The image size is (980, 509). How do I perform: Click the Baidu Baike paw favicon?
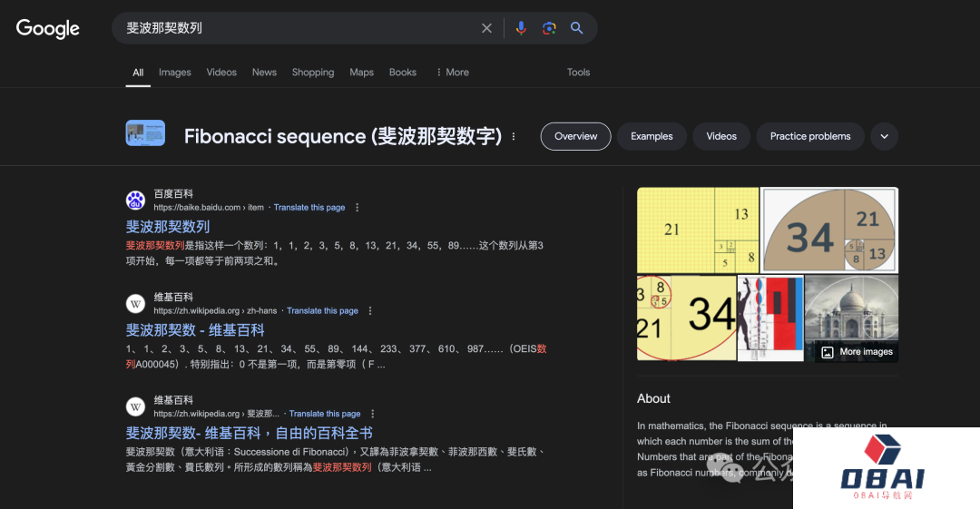coord(135,201)
